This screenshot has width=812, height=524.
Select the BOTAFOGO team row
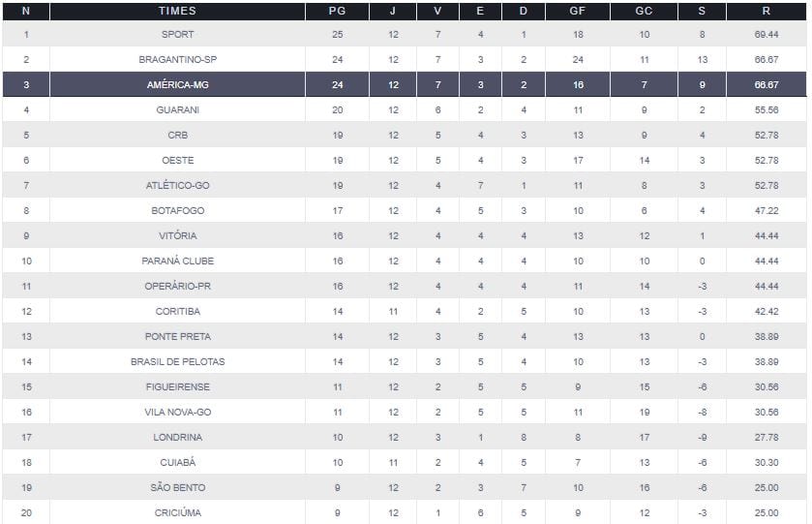coord(178,211)
